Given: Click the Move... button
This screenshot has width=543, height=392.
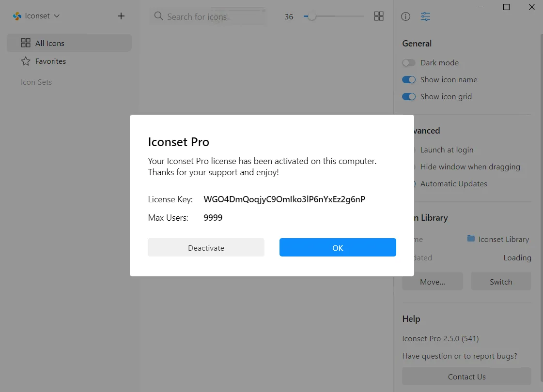Looking at the screenshot, I should tap(432, 281).
